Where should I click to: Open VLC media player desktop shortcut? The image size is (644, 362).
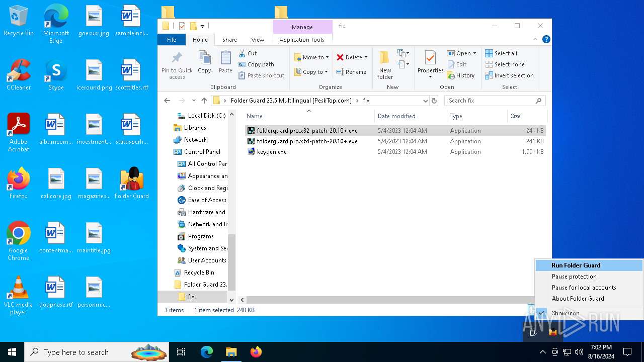point(19,296)
